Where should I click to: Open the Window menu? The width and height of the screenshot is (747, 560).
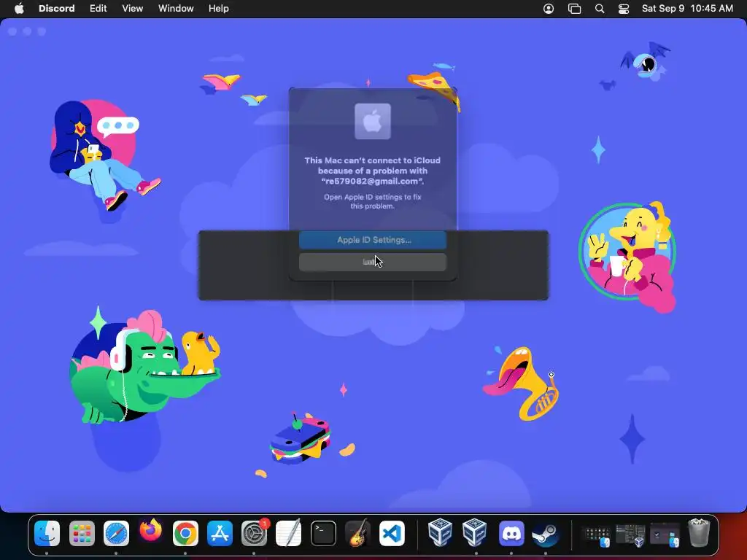(x=176, y=9)
